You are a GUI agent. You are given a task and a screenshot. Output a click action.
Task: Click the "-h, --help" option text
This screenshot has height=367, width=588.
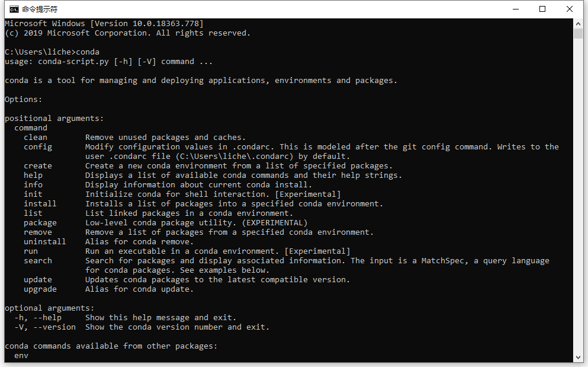click(38, 318)
